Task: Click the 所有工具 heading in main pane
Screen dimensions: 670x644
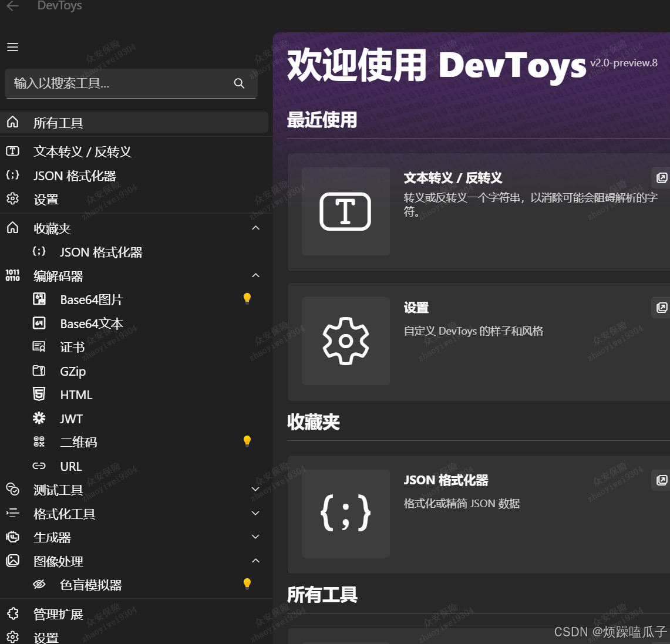Action: click(322, 595)
